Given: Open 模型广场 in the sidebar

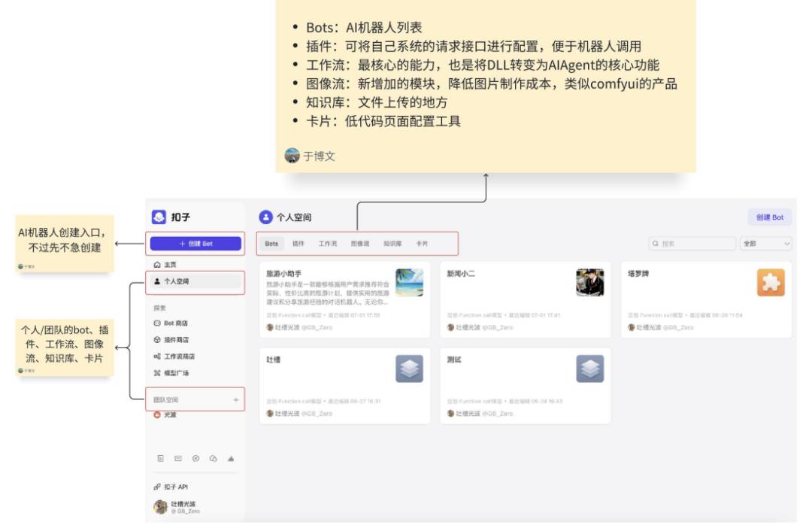Looking at the screenshot, I should [171, 373].
